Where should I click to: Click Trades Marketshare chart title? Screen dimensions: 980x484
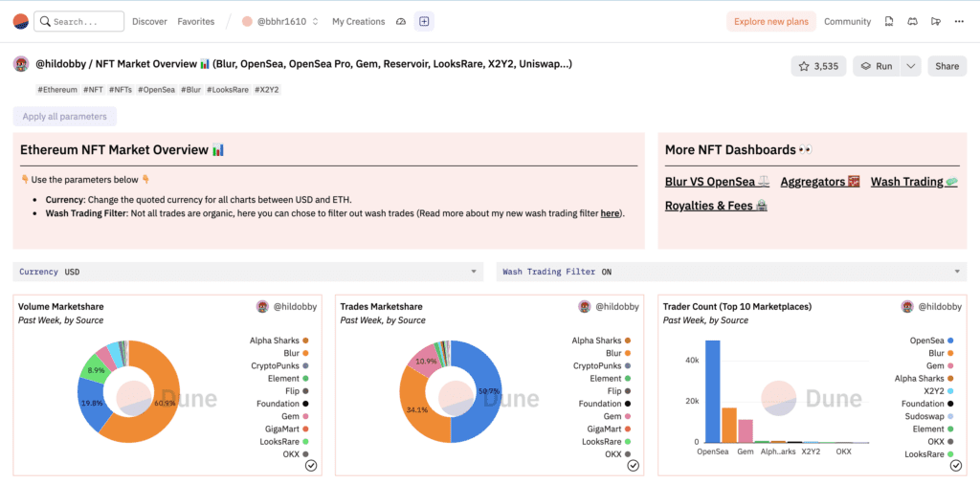pos(381,307)
